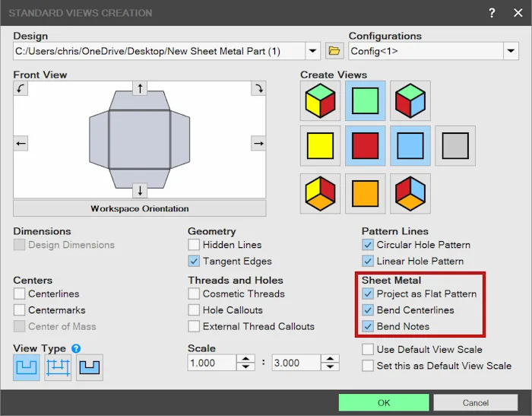Enable Hidden Lines checkbox
Image resolution: width=532 pixels, height=416 pixels.
pyautogui.click(x=194, y=245)
